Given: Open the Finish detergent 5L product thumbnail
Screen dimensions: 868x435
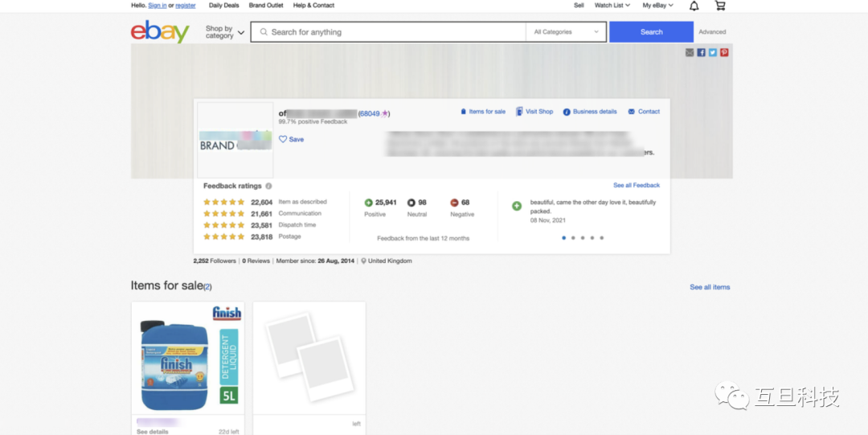Looking at the screenshot, I should (x=188, y=358).
